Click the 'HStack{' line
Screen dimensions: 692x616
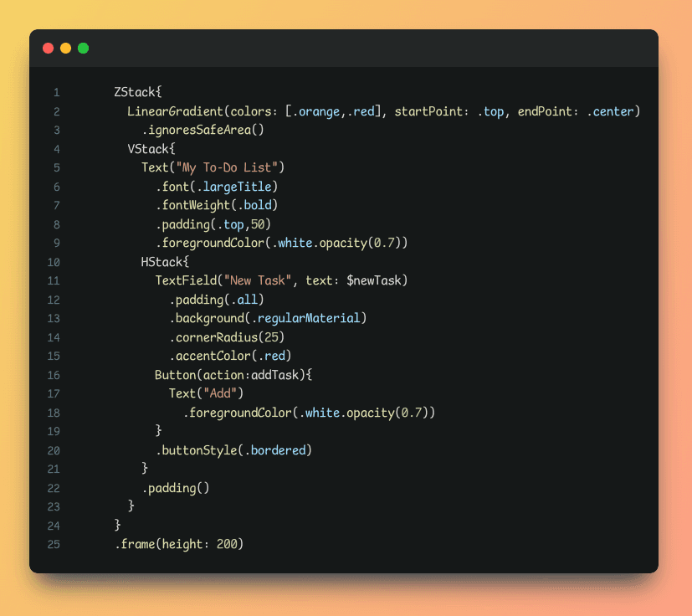coord(165,262)
